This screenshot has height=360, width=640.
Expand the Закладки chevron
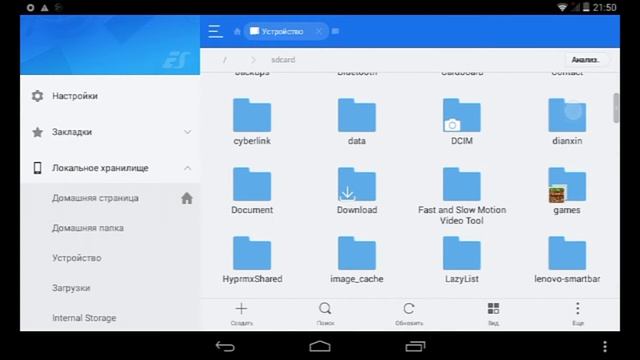tap(187, 132)
